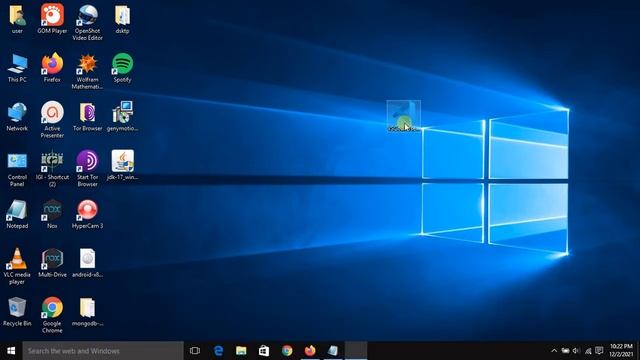The width and height of the screenshot is (640, 360).
Task: Open Google Chrome from the taskbar
Action: pyautogui.click(x=287, y=351)
